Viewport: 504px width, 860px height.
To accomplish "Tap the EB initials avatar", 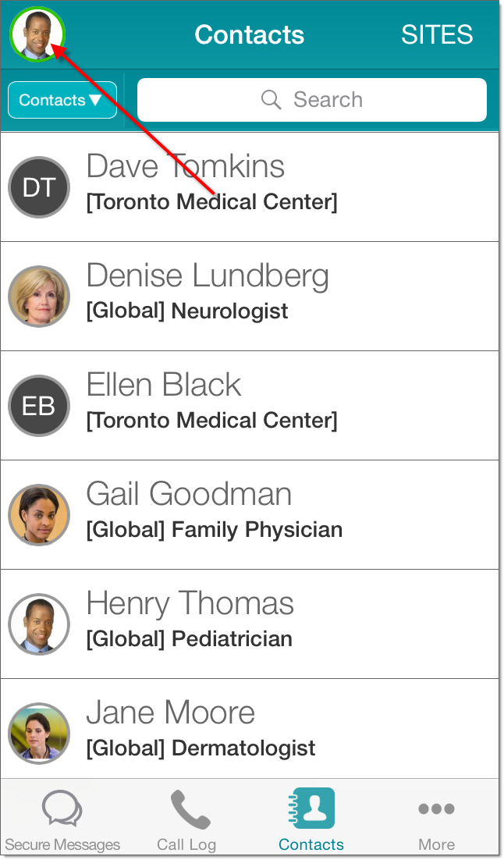I will (x=39, y=406).
